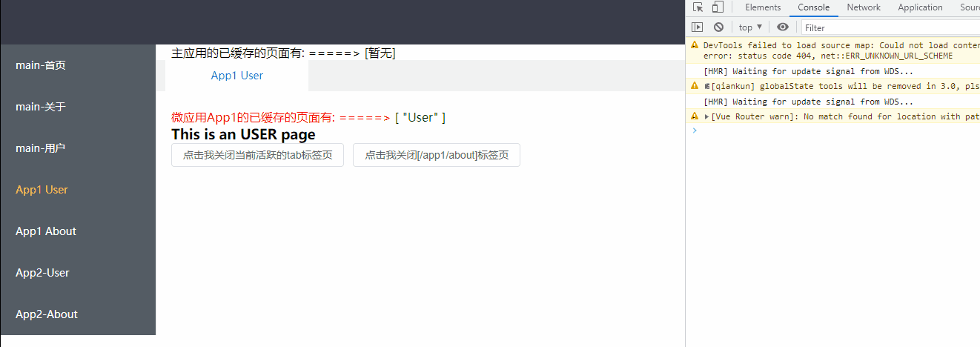Click the 'This is an USER page' heading

[x=243, y=134]
